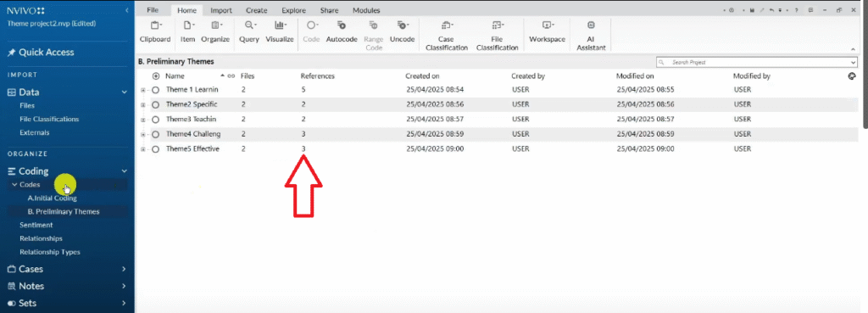Open Relationships in sidebar
The width and height of the screenshot is (868, 313).
point(41,238)
